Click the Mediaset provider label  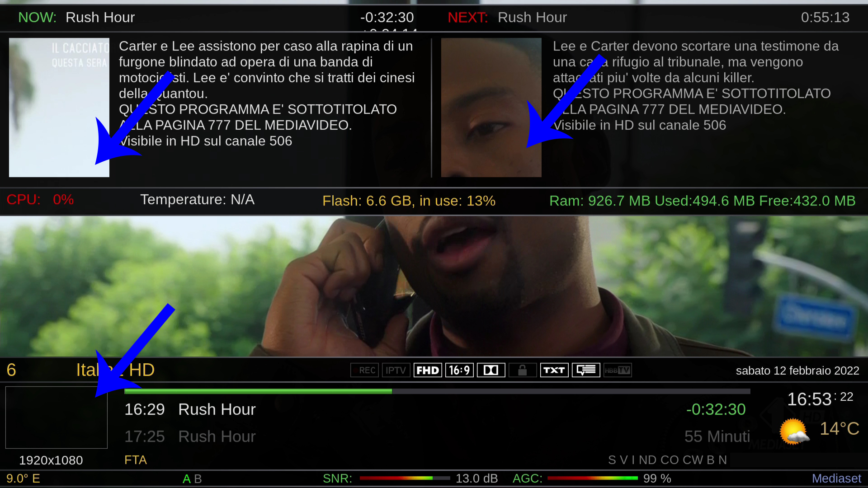[x=836, y=479]
